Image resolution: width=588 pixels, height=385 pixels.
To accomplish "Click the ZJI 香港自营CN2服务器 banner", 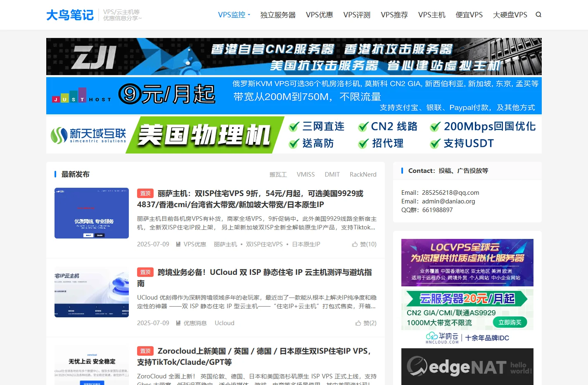I will pos(294,57).
